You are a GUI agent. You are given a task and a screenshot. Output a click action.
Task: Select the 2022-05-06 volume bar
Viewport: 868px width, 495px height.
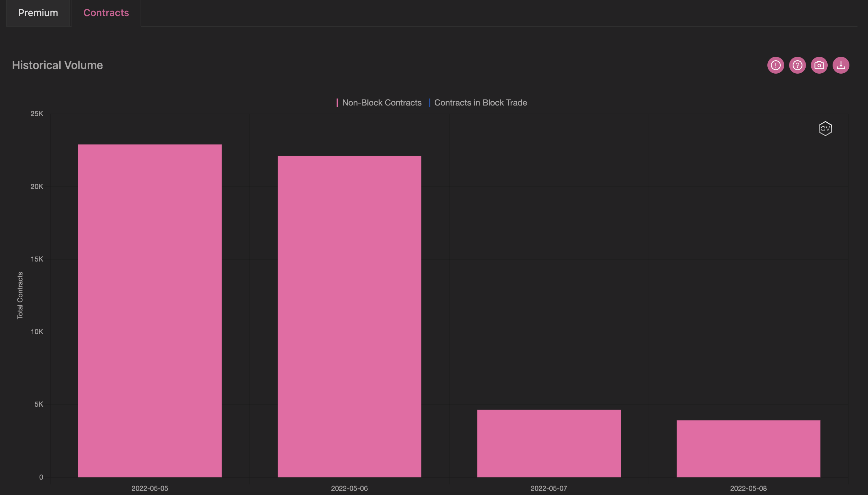pos(349,317)
